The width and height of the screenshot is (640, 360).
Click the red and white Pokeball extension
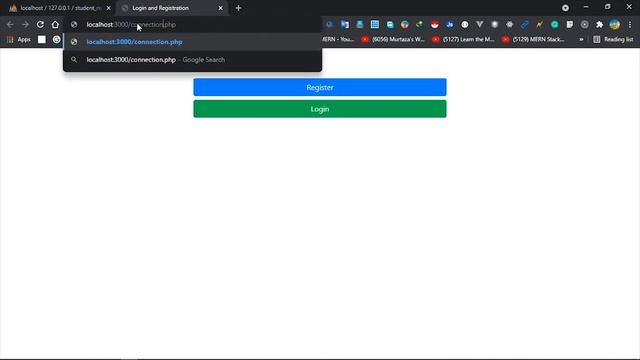click(435, 24)
